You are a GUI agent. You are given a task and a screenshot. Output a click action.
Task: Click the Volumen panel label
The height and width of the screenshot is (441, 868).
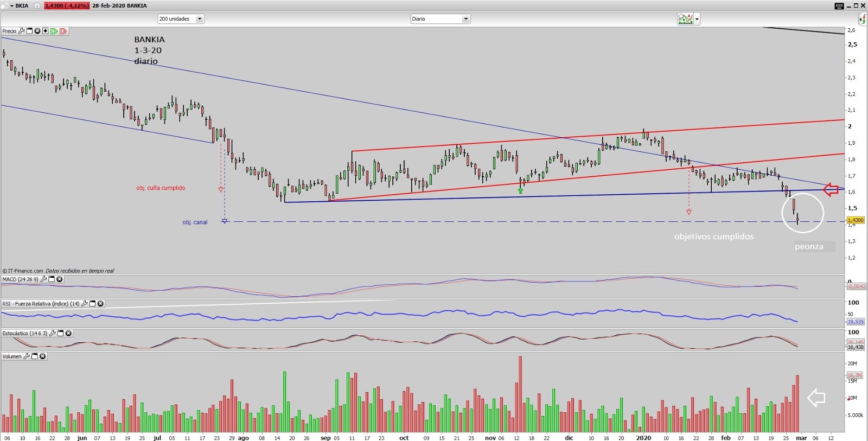[12, 356]
